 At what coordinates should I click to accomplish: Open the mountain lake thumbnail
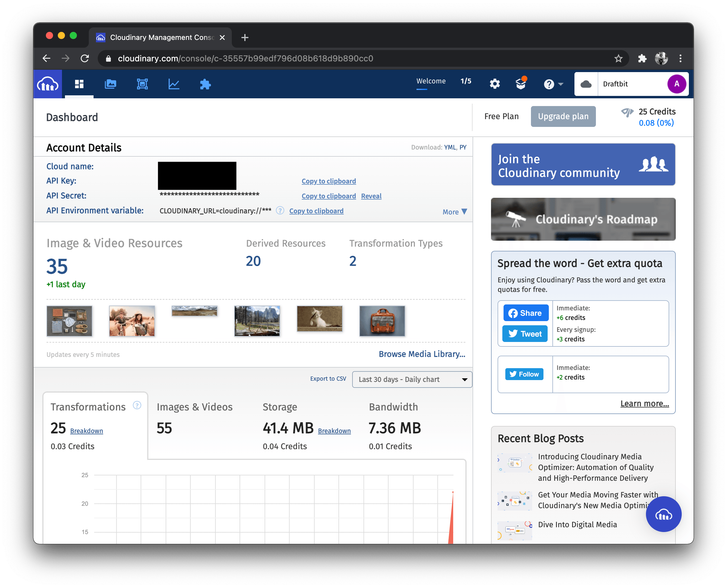[257, 321]
